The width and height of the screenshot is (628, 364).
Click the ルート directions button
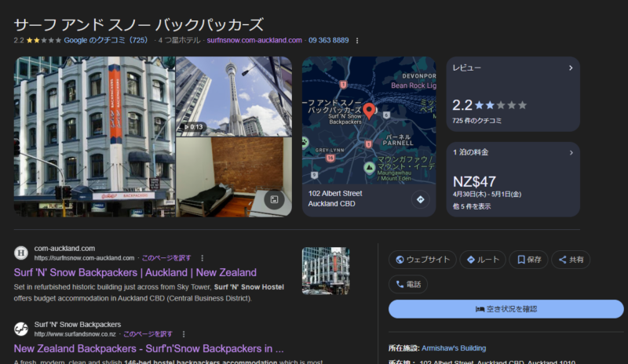pyautogui.click(x=482, y=260)
